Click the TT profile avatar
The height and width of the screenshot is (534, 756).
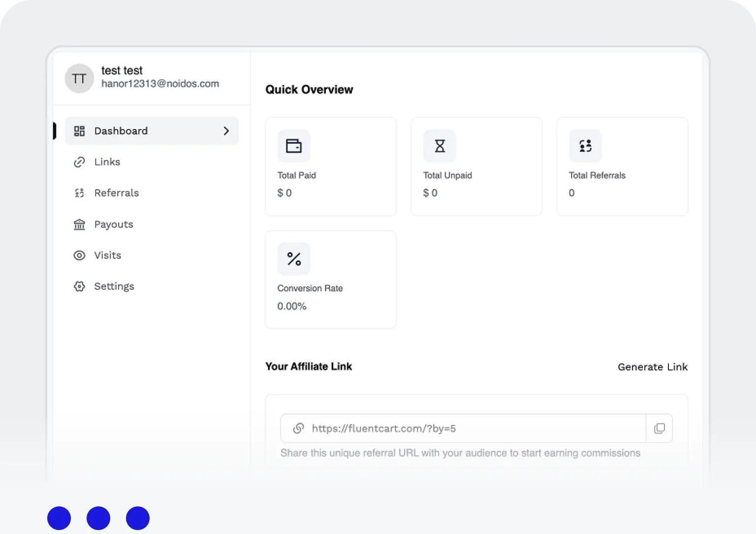pyautogui.click(x=79, y=78)
